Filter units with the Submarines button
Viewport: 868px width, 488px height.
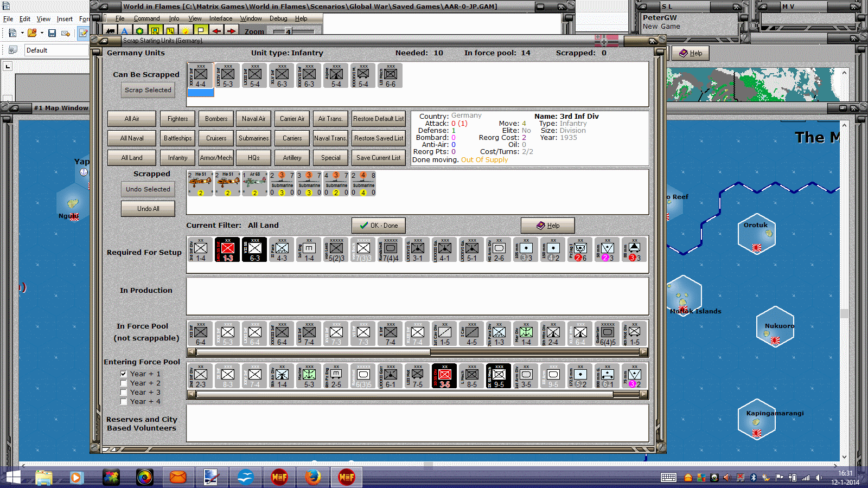click(x=253, y=138)
